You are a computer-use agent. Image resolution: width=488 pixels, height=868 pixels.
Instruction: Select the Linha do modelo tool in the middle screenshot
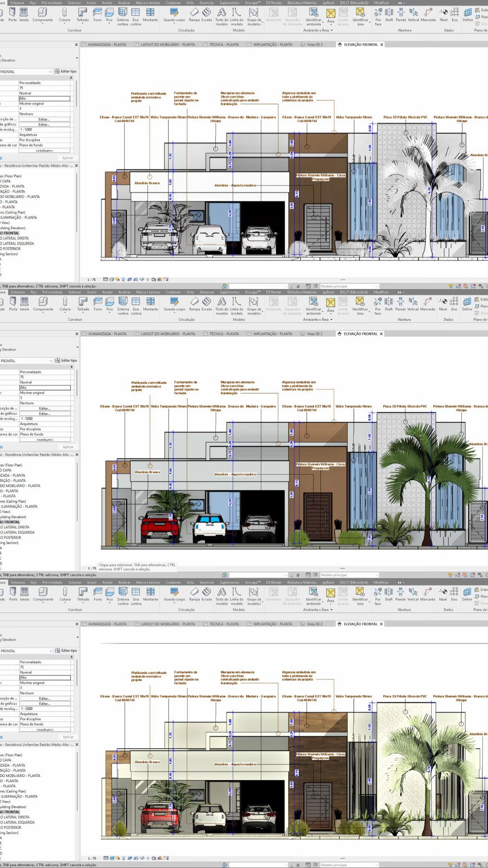tap(236, 306)
